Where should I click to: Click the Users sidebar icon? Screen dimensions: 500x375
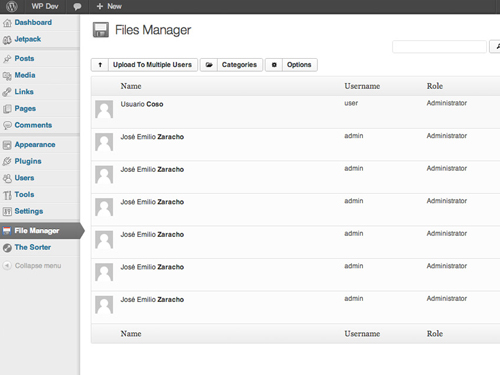point(7,178)
